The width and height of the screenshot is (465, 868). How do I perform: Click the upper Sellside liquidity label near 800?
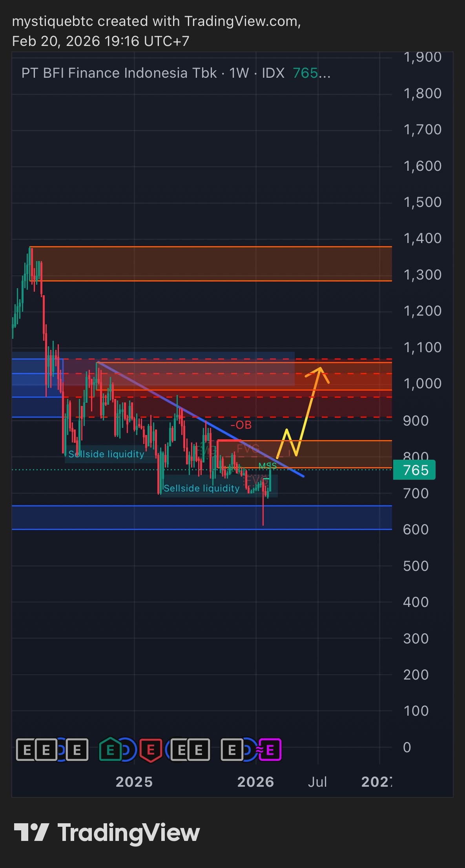point(106,454)
